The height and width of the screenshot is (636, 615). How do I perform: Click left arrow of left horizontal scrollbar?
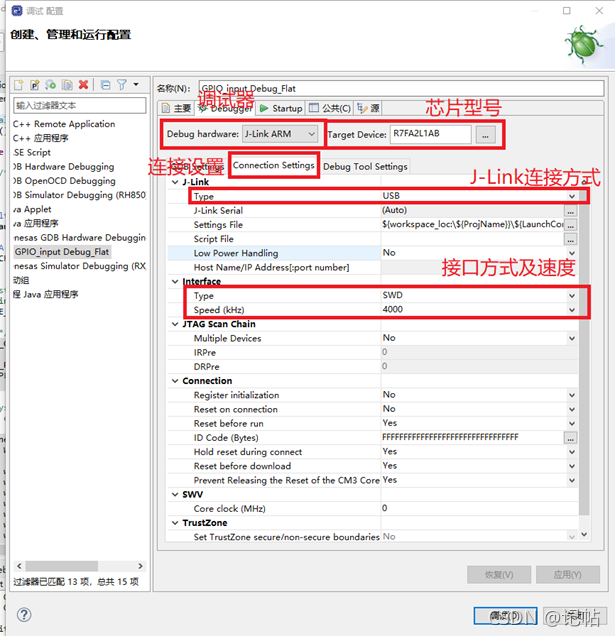(19, 566)
